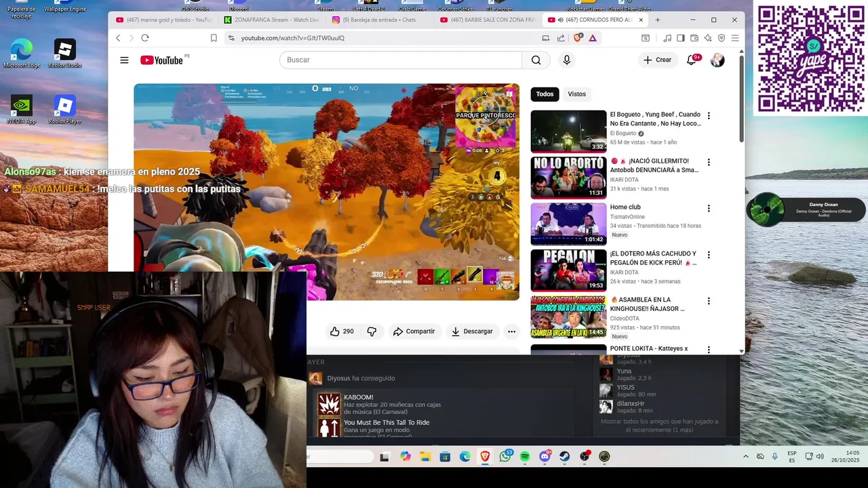868x488 pixels.
Task: Open volume control in system tray
Action: 820,457
